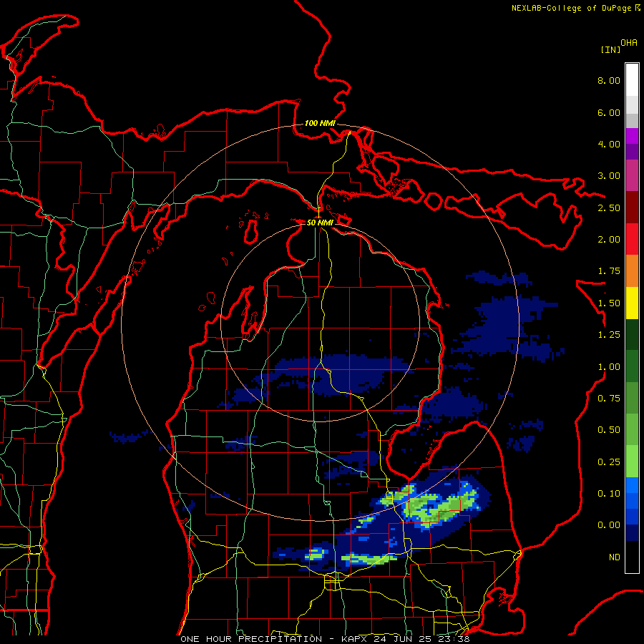The image size is (644, 644).
Task: Click the 4.00 legend value
Action: 609,144
